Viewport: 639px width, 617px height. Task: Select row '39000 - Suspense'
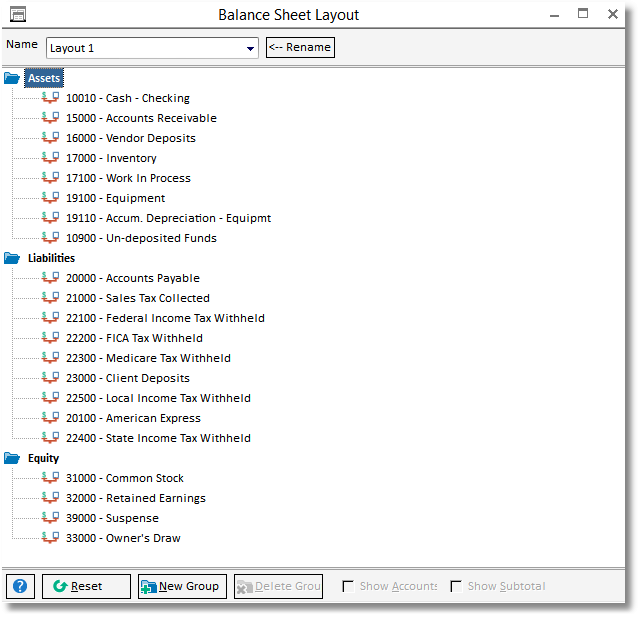click(x=112, y=518)
